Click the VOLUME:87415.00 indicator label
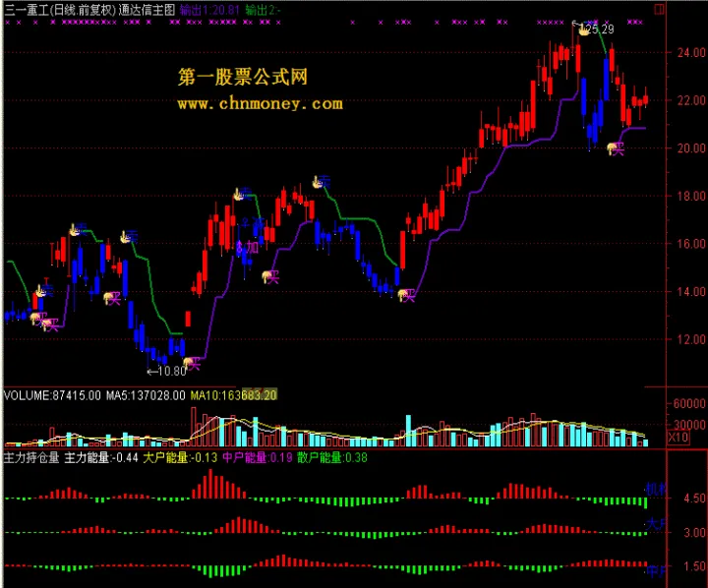The width and height of the screenshot is (708, 588). 52,395
